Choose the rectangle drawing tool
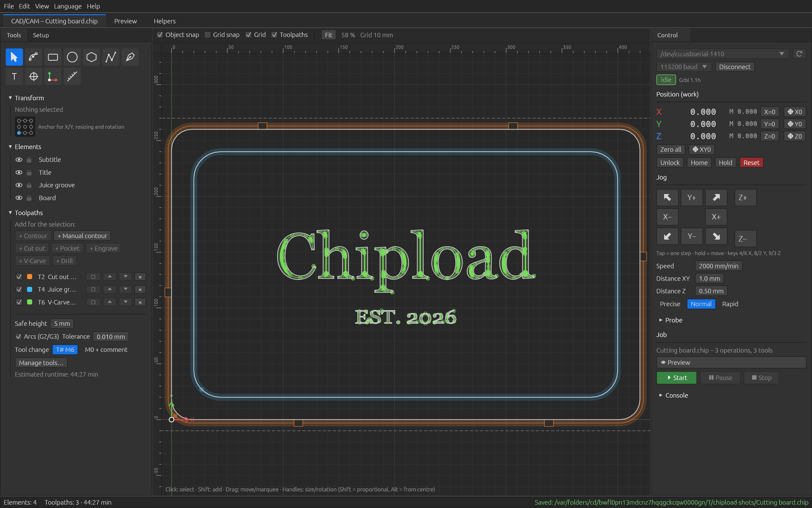This screenshot has height=508, width=812. (x=53, y=57)
